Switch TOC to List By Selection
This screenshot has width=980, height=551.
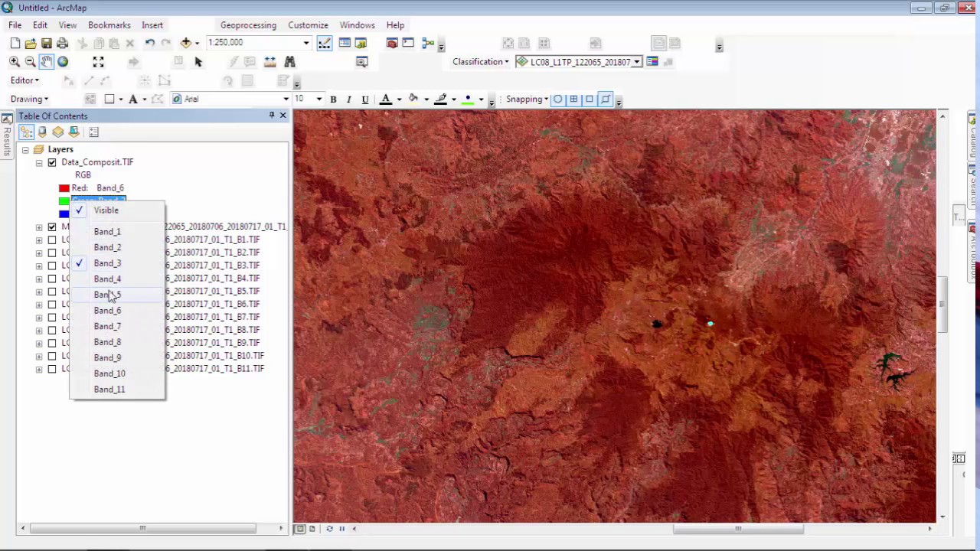(x=74, y=132)
